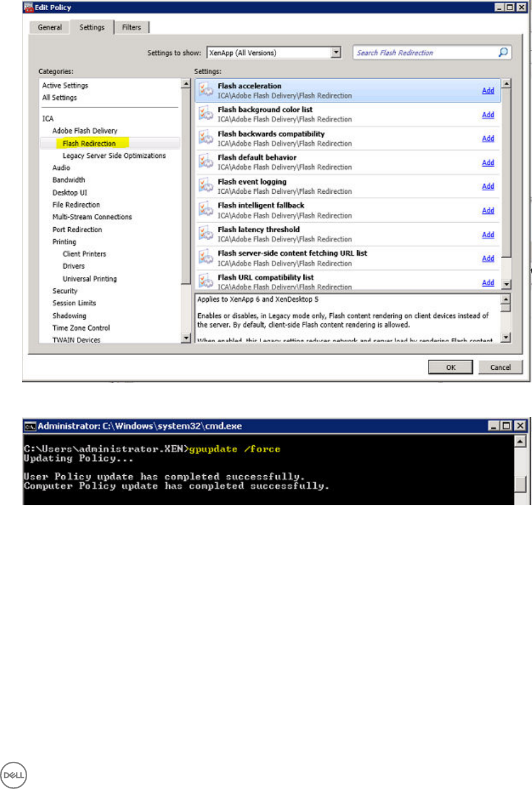532x789 pixels.
Task: Add the Flash event logging setting
Action: 488,186
